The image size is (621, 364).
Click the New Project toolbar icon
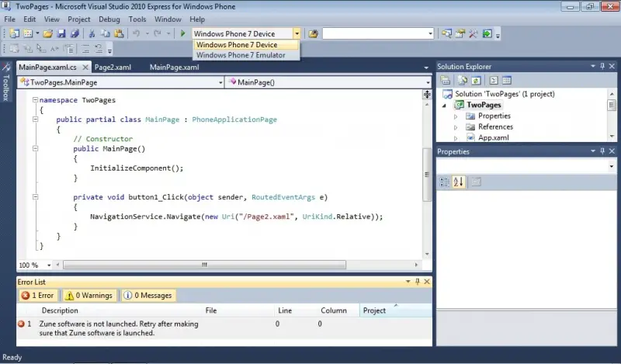pyautogui.click(x=14, y=33)
